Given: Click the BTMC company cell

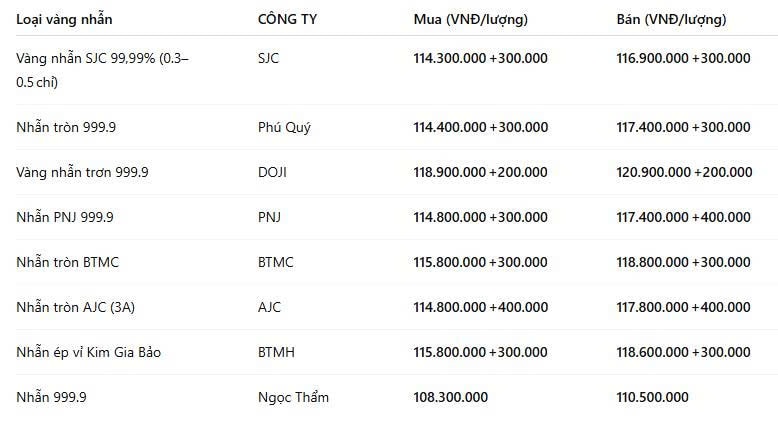Looking at the screenshot, I should tap(275, 262).
